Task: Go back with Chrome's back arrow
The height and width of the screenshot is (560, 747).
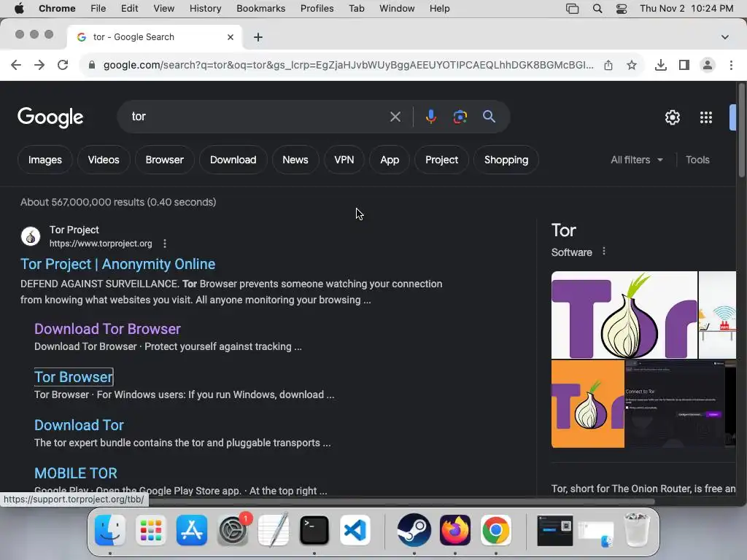Action: 16,65
